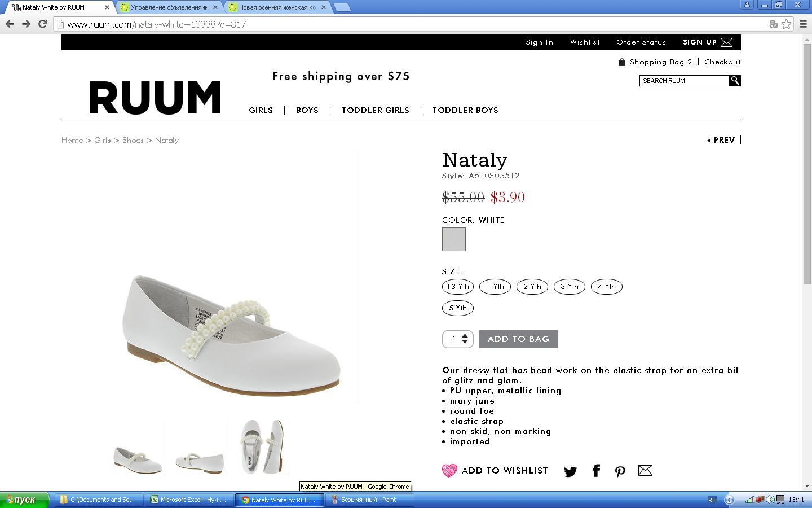
Task: Open TODDLER GIRLS navigation menu
Action: point(376,110)
